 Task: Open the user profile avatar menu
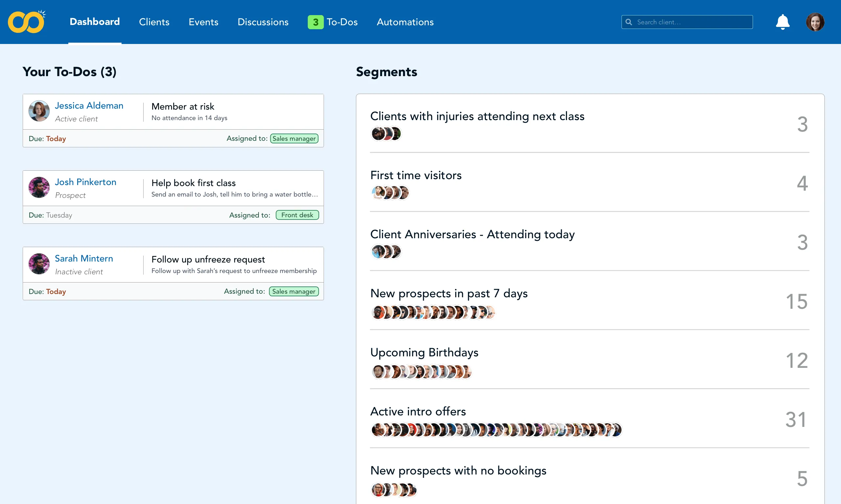click(x=815, y=22)
